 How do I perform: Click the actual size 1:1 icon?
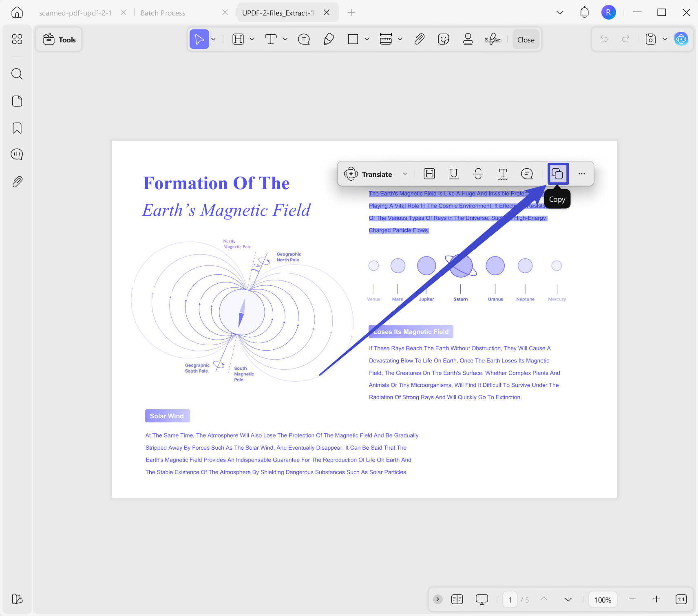coord(681,599)
